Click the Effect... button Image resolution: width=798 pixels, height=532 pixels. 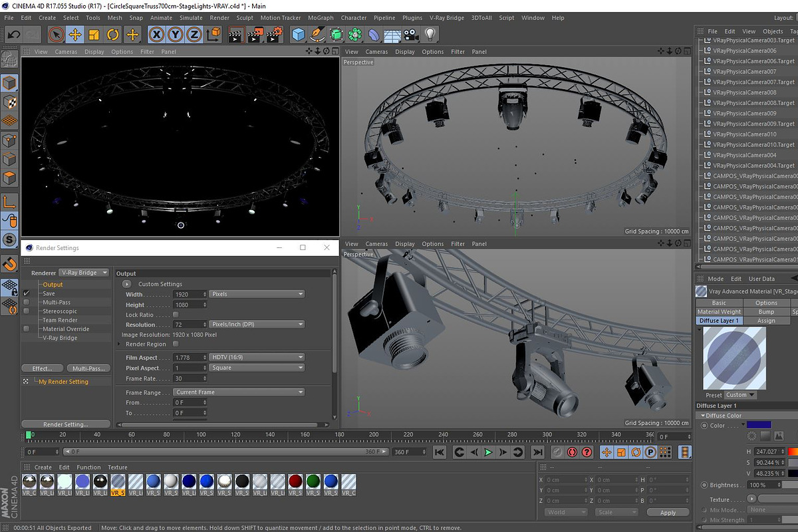tap(42, 368)
